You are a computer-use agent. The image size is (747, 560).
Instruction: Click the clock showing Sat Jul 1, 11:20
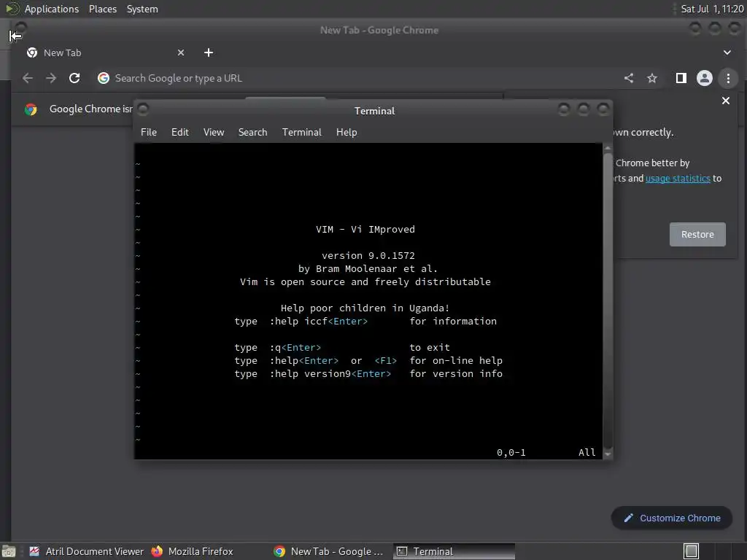pos(712,9)
